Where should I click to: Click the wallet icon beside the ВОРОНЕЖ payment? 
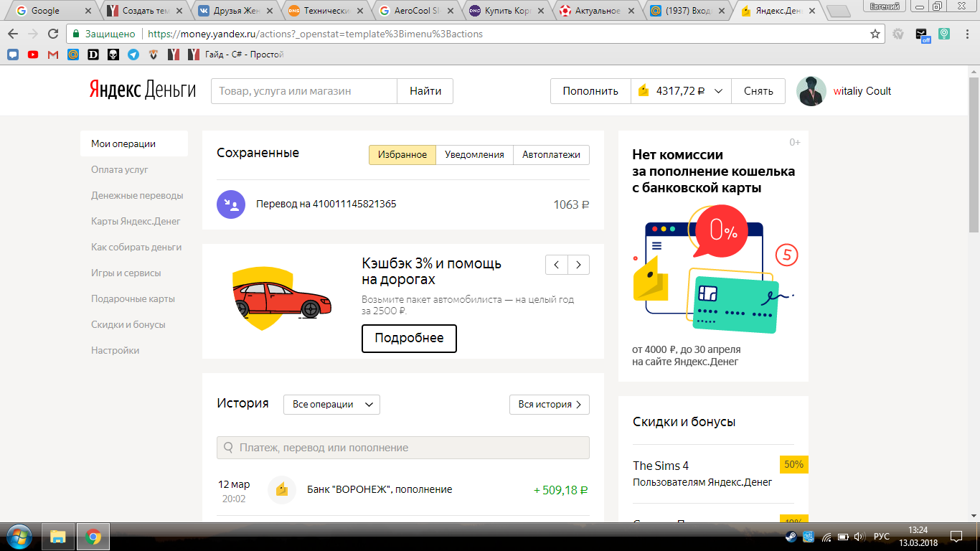pos(280,489)
